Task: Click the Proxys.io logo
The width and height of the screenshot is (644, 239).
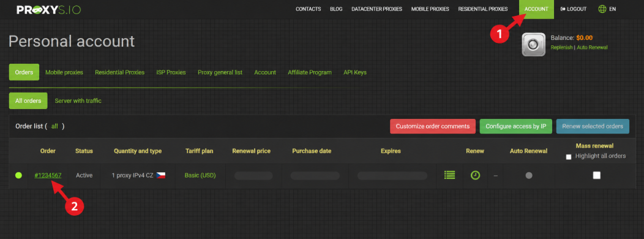Action: click(x=48, y=9)
